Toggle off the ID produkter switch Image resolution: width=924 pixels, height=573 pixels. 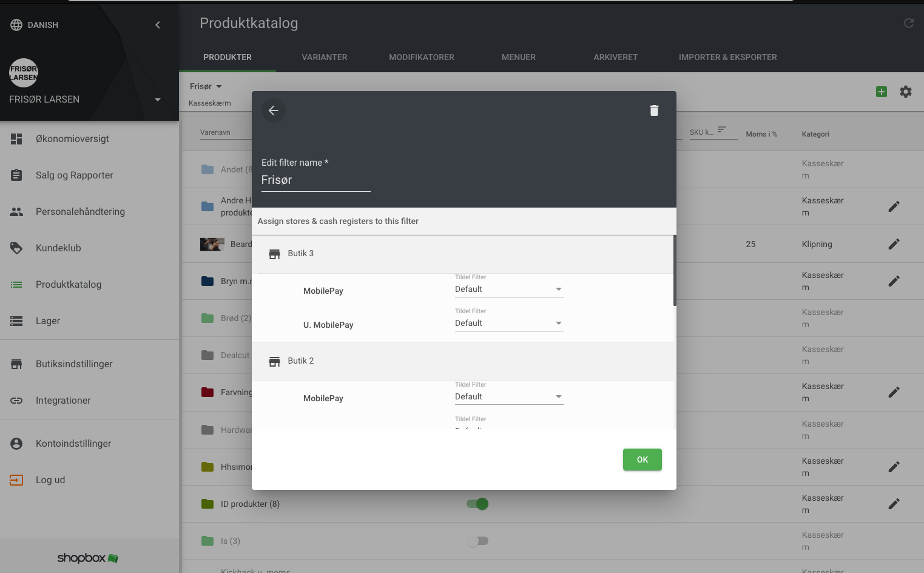[x=477, y=504]
